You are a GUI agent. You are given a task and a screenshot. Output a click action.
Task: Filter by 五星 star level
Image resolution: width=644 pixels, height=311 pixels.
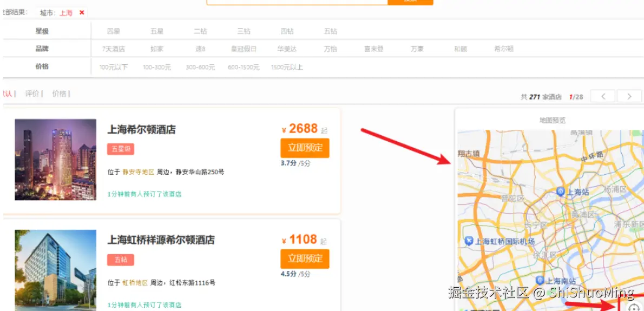coord(157,31)
